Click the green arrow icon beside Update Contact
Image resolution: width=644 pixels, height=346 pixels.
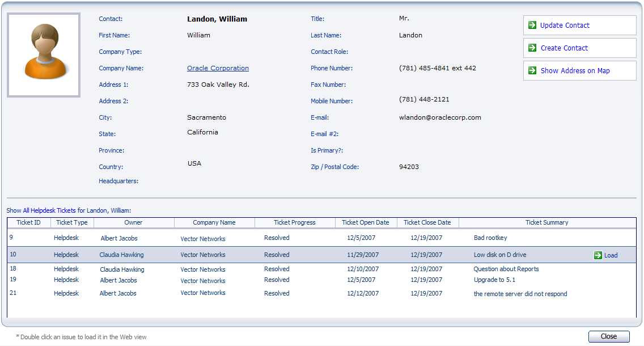point(532,25)
